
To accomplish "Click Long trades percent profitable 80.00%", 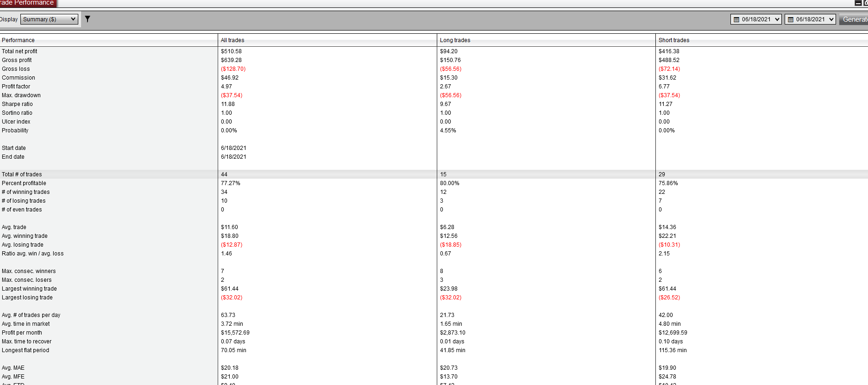I will [449, 183].
